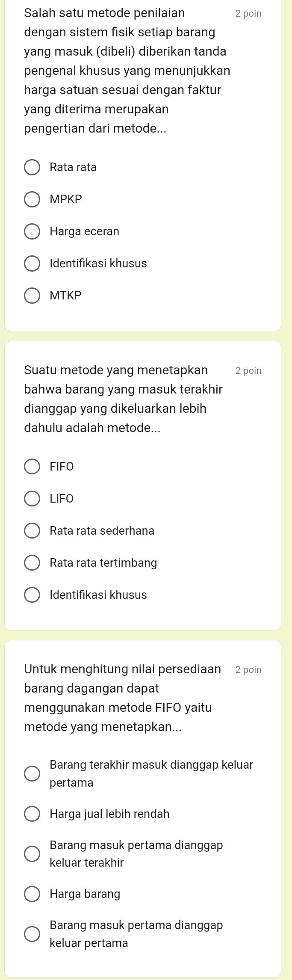Select the "Harga jual lebih rendah" option
Viewport: 292px width, 980px height.
click(x=32, y=814)
